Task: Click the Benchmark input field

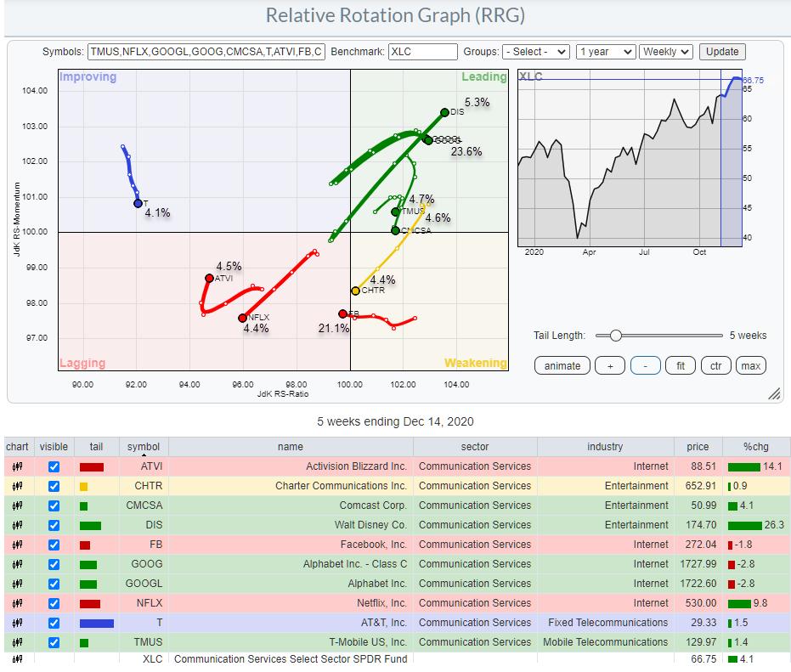Action: tap(422, 52)
